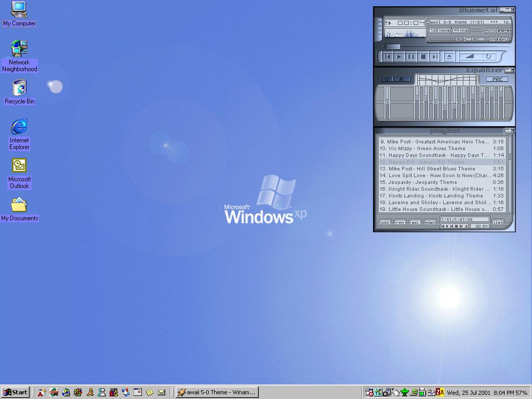This screenshot has width=532, height=399.
Task: Open the Windows Start menu
Action: (x=15, y=392)
